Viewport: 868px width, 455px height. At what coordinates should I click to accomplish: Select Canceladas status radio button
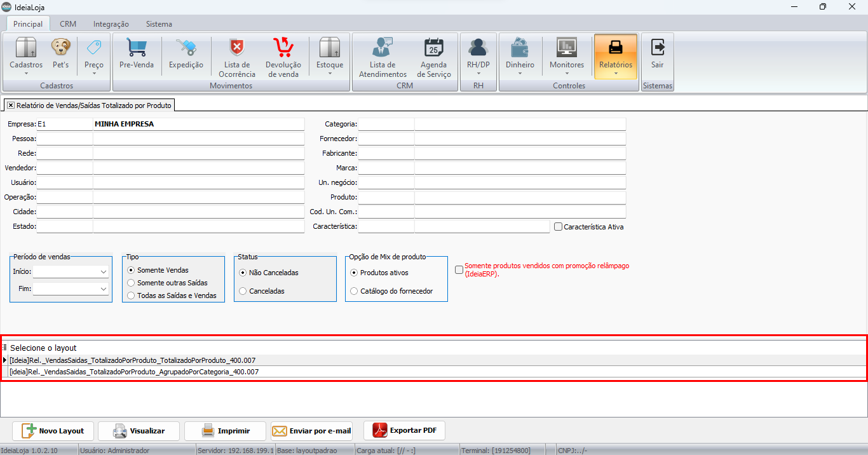pyautogui.click(x=243, y=291)
